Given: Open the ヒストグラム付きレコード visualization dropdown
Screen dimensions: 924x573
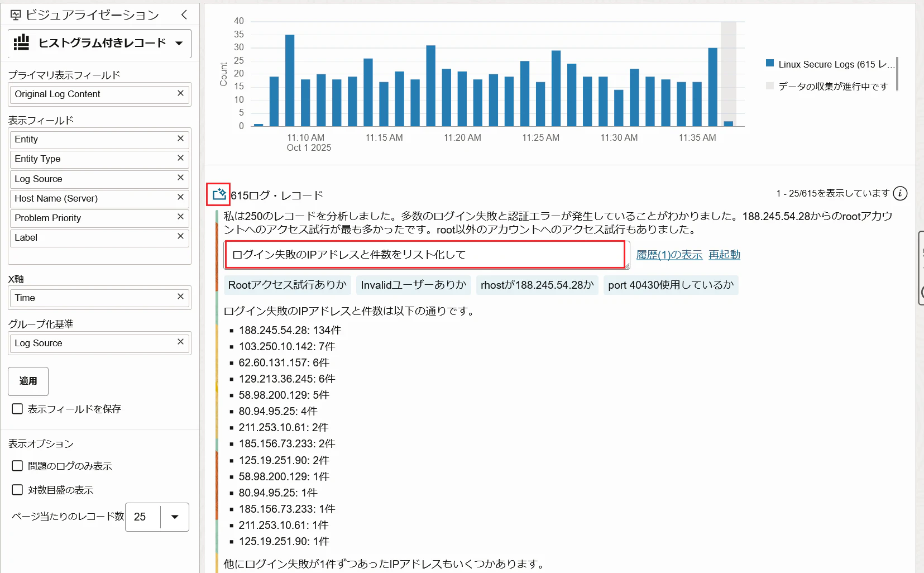Looking at the screenshot, I should coord(100,43).
